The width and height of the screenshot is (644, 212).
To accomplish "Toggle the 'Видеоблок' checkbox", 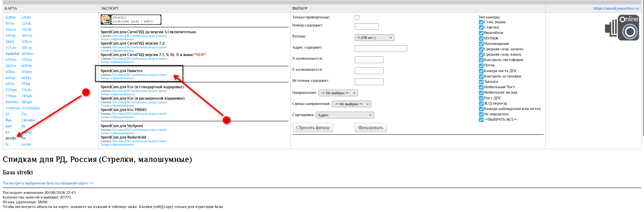I will point(481,33).
